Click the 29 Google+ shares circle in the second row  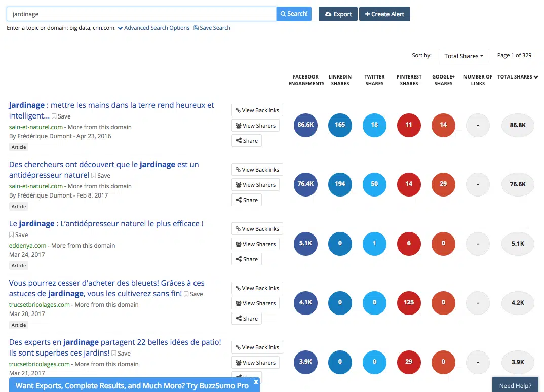click(x=443, y=184)
